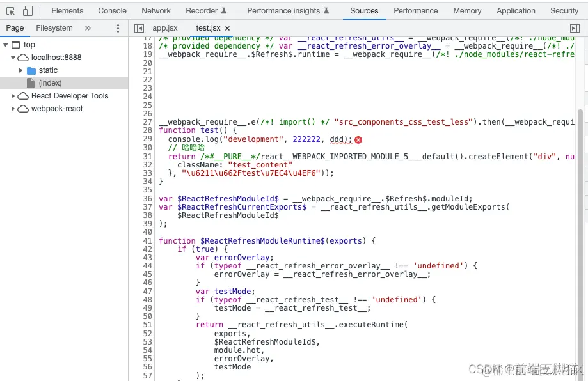
Task: Select the Sources tab
Action: 364,11
